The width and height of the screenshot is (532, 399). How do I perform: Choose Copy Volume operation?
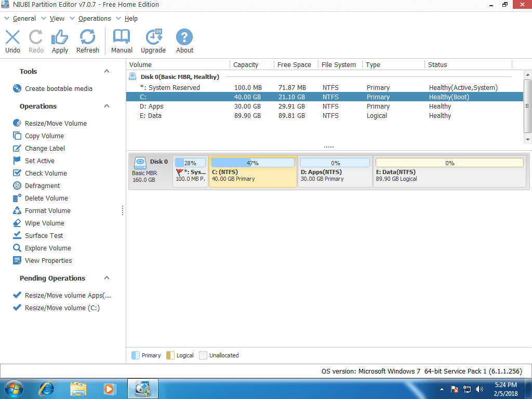pyautogui.click(x=38, y=136)
